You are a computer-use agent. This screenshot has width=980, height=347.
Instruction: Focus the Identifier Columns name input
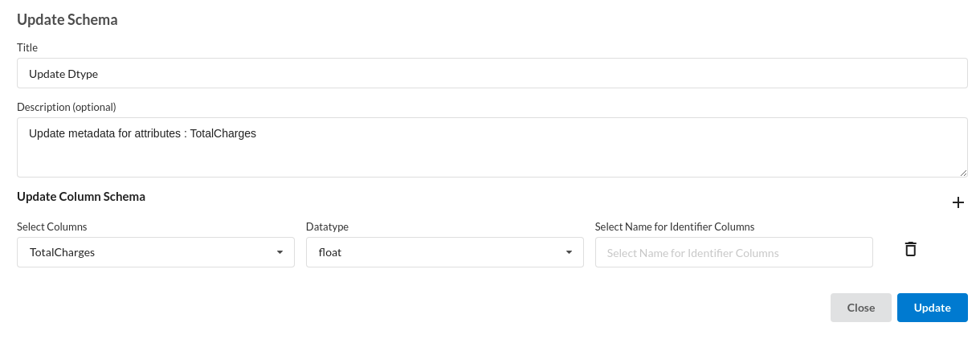(734, 252)
